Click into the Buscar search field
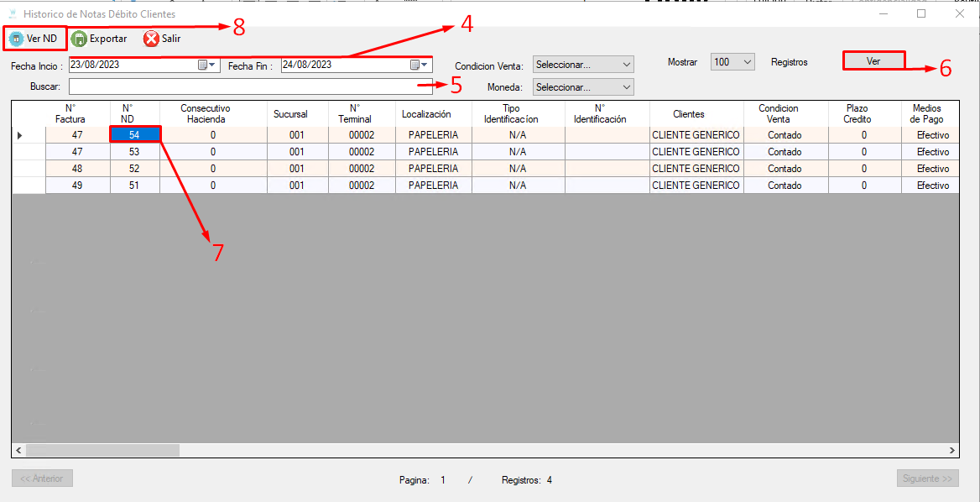Screen dimensions: 980x502 coord(251,86)
